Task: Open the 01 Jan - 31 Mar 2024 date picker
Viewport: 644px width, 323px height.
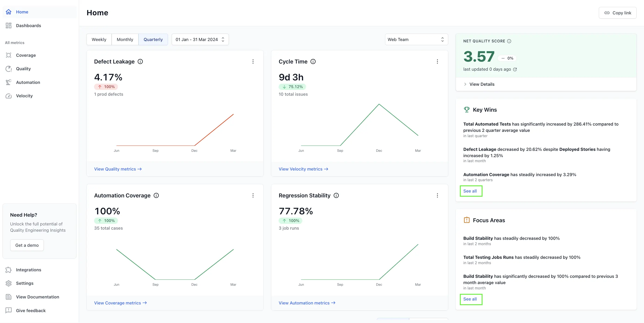Action: coord(200,39)
